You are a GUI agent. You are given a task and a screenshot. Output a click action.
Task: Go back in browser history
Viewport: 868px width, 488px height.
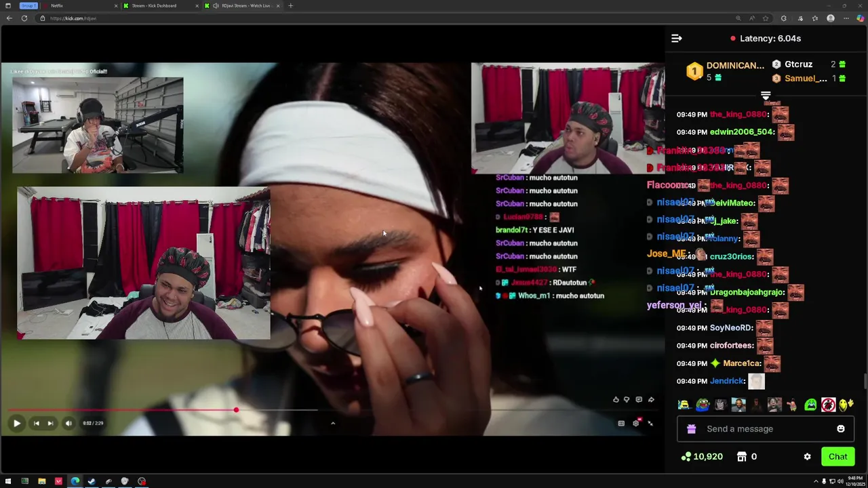coord(9,18)
